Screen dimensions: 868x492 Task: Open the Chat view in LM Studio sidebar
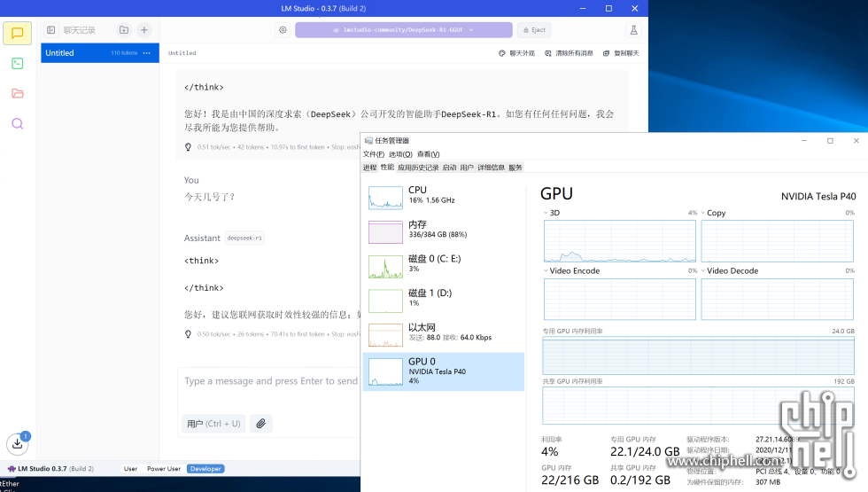[x=17, y=34]
